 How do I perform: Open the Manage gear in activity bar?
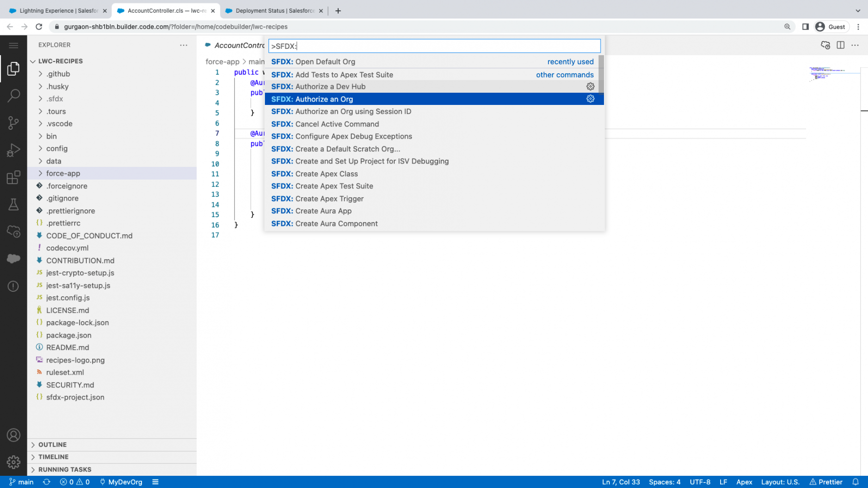point(13,462)
